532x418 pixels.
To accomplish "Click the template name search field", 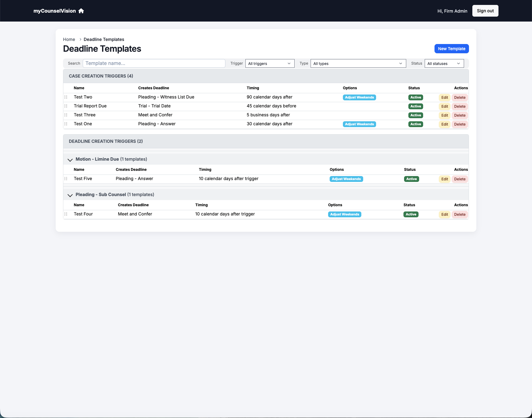I will [x=154, y=63].
